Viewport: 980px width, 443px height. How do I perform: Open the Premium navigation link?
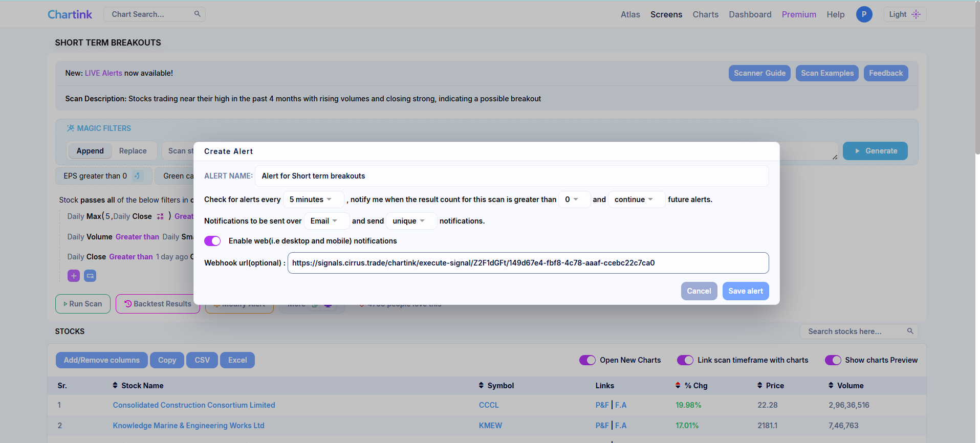coord(798,14)
